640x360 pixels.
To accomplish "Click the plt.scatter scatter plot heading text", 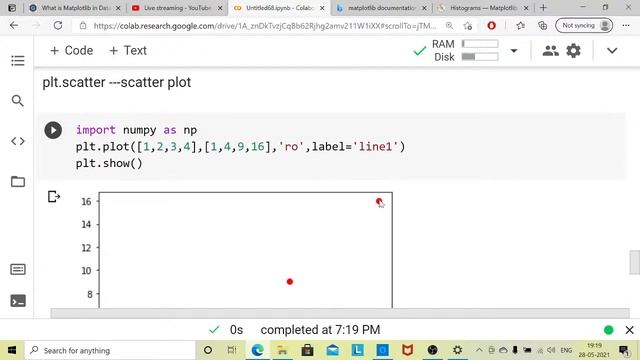I will pyautogui.click(x=117, y=82).
